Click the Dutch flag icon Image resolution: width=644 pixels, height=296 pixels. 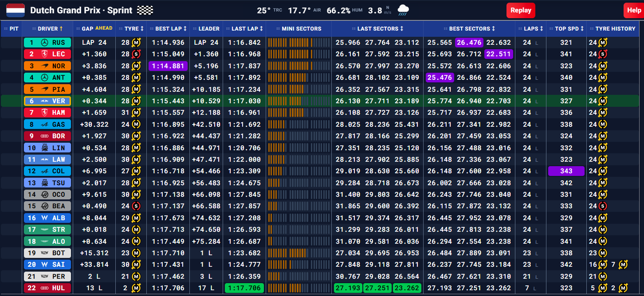pos(16,10)
